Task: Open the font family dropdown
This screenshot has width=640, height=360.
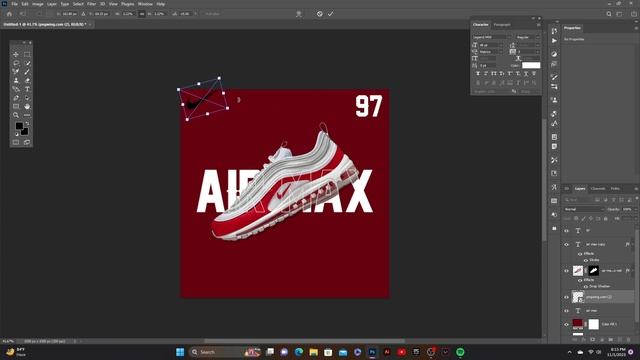Action: click(x=492, y=37)
